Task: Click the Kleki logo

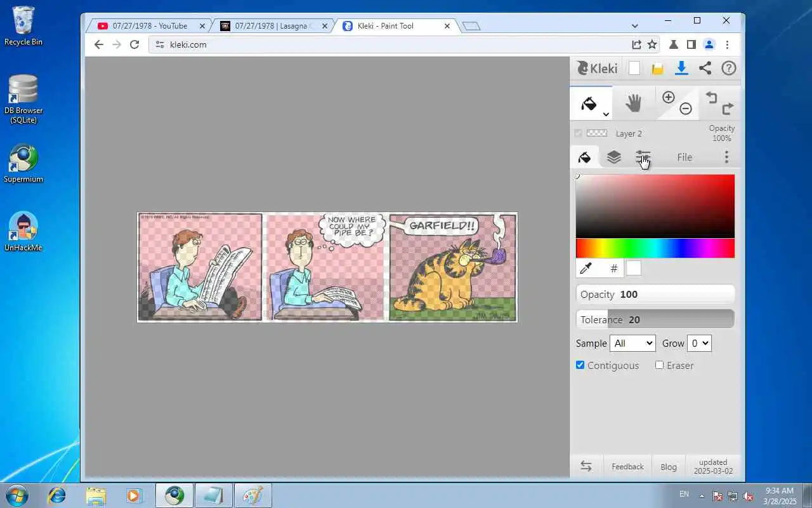Action: (597, 69)
